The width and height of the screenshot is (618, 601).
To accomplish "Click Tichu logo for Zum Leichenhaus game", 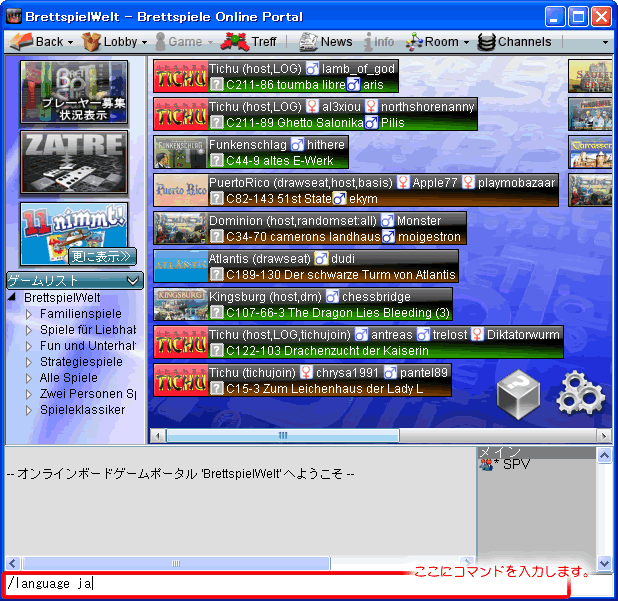I will pyautogui.click(x=181, y=380).
